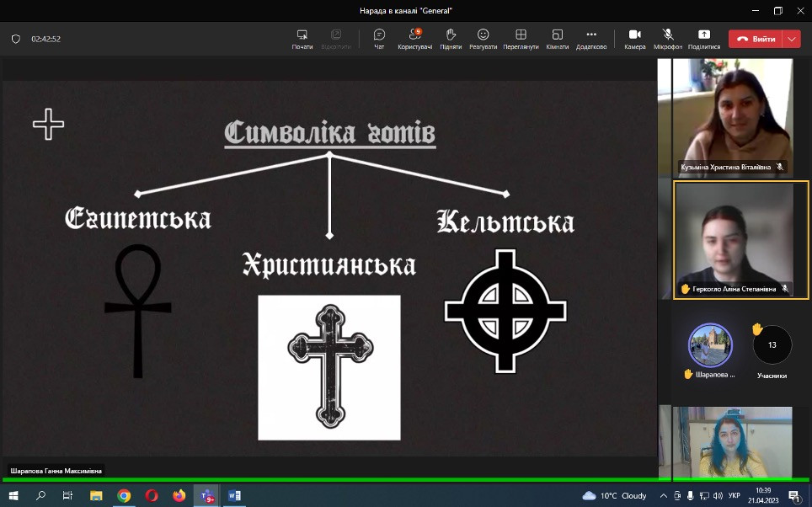Leave the meeting with Вийти button

click(756, 39)
